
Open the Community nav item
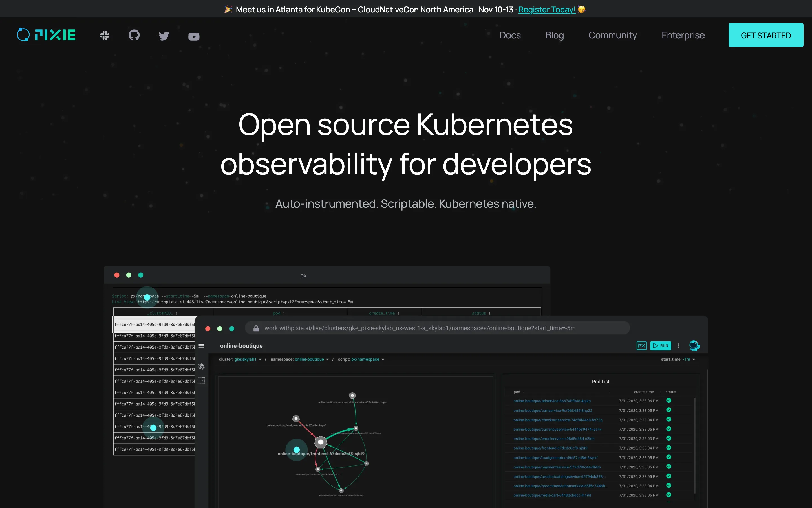[x=613, y=35]
